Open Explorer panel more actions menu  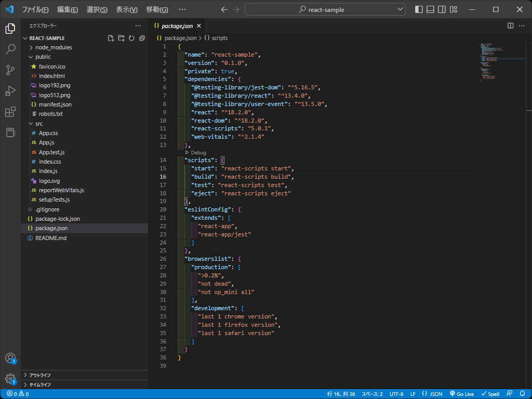[x=138, y=26]
